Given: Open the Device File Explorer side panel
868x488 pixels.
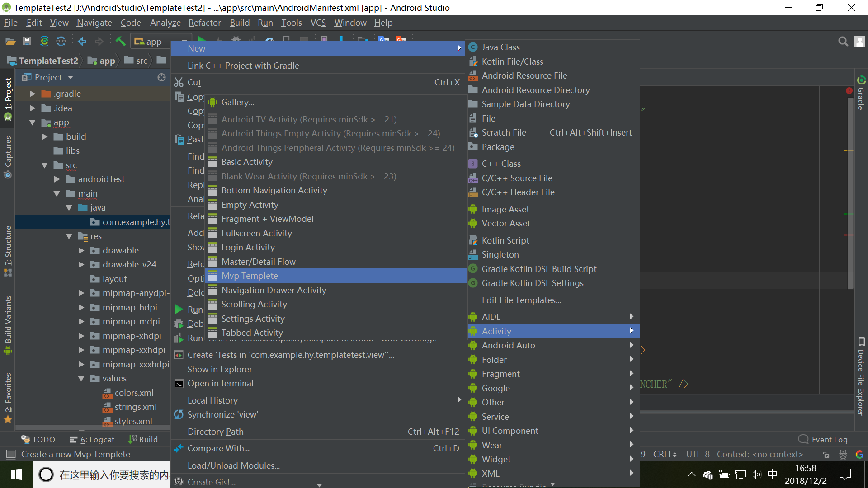Looking at the screenshot, I should pos(861,376).
